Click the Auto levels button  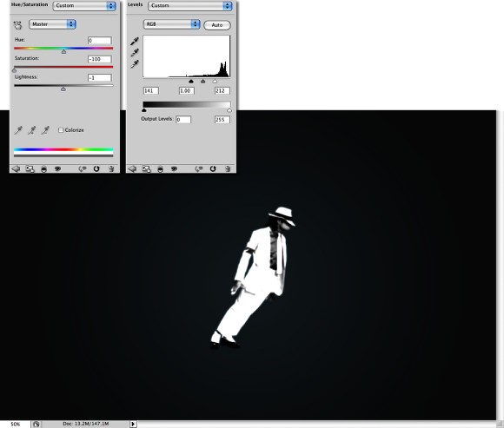(x=217, y=25)
